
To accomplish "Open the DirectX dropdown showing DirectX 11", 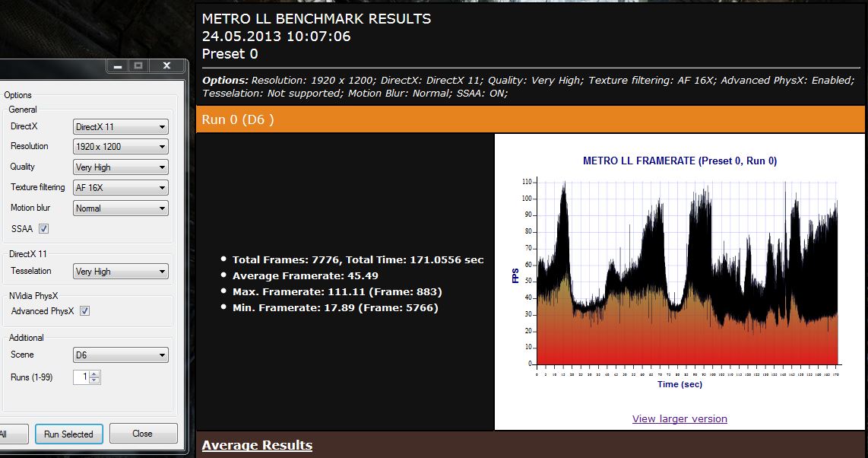I will tap(121, 127).
